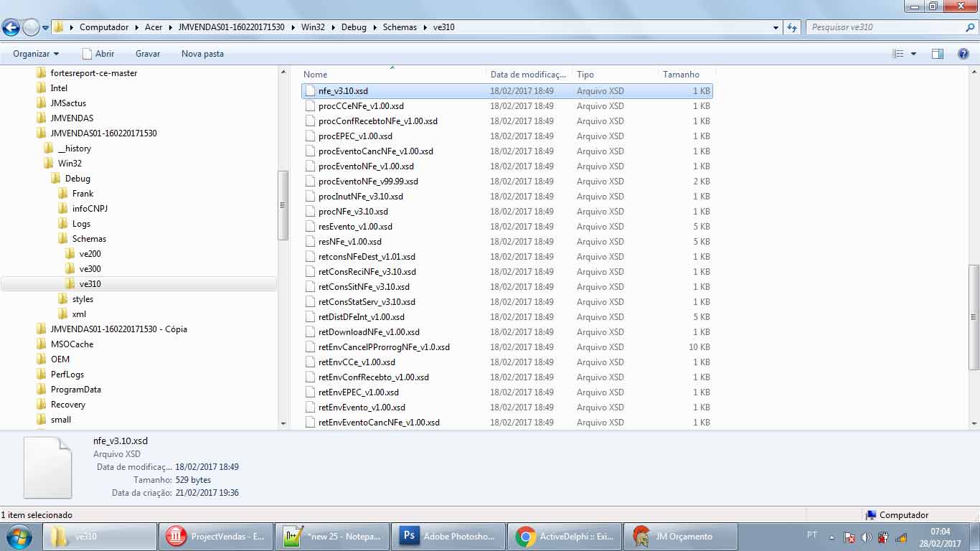
Task: Change view with the view mode icon
Action: point(897,54)
